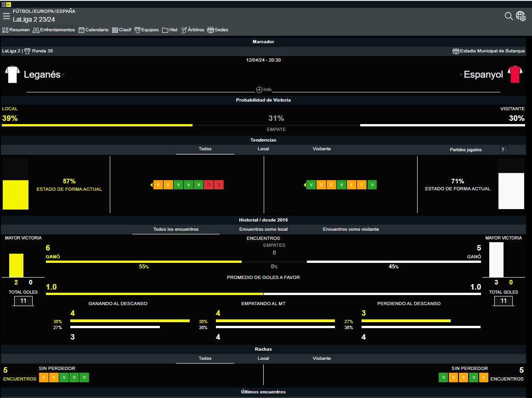This screenshot has height=398, width=532.
Task: Click the FÚTBOL breadcrumb link
Action: (x=22, y=11)
